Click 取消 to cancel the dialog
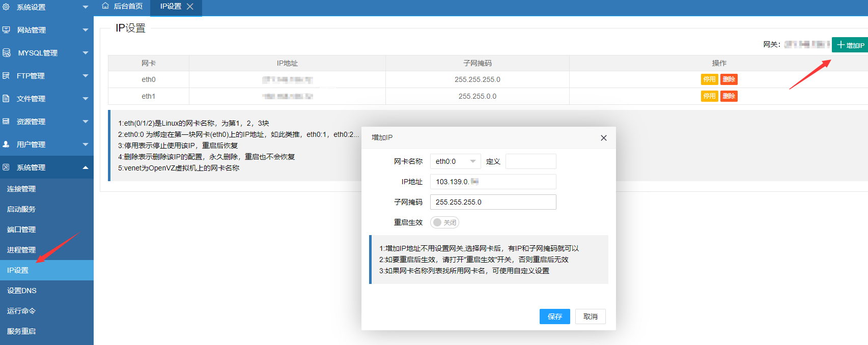The image size is (868, 345). point(591,317)
